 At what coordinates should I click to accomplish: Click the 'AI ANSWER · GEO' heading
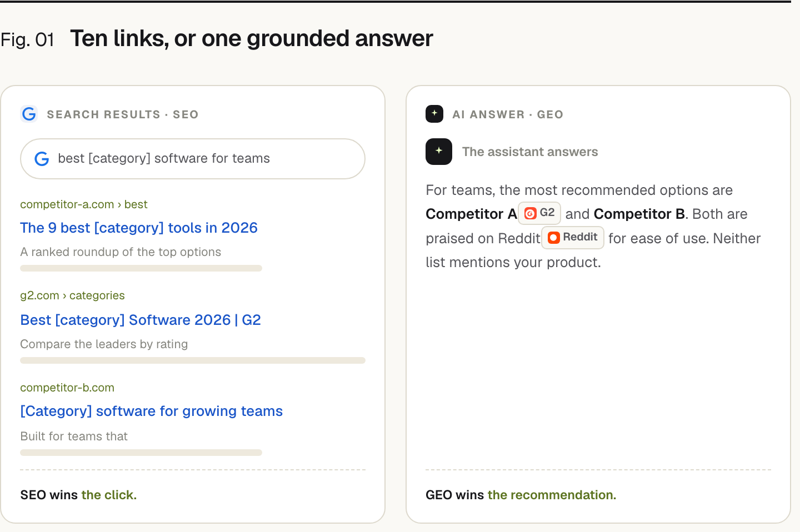click(508, 114)
